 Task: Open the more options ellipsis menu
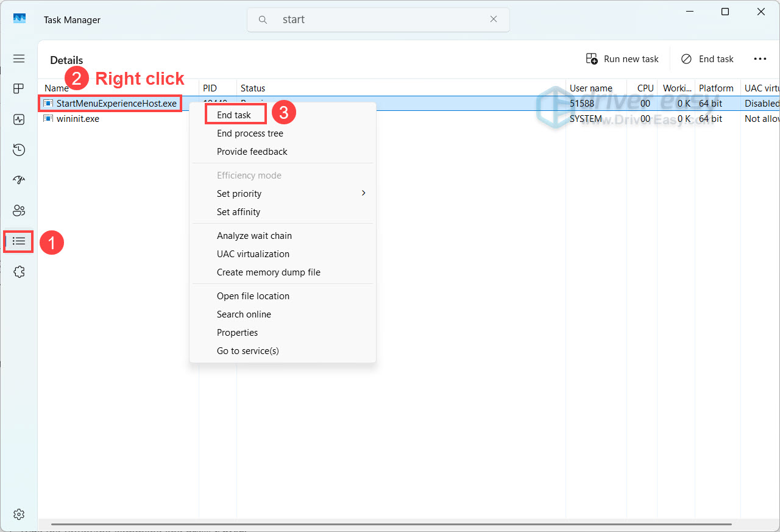[x=760, y=59]
